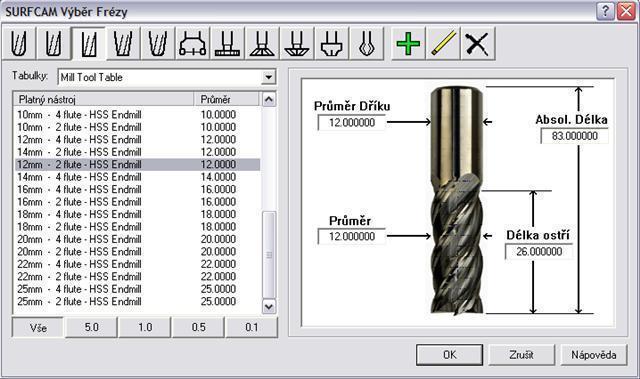Select 16mm 4 flute HSS Endmill row
This screenshot has width=640, height=379.
[138, 189]
